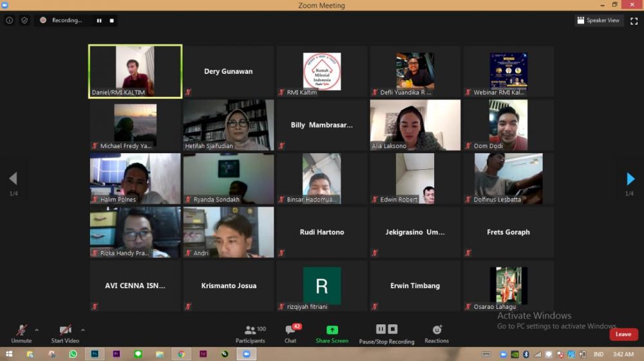Open WhatsApp from the taskbar
The height and width of the screenshot is (361, 644).
pyautogui.click(x=73, y=354)
